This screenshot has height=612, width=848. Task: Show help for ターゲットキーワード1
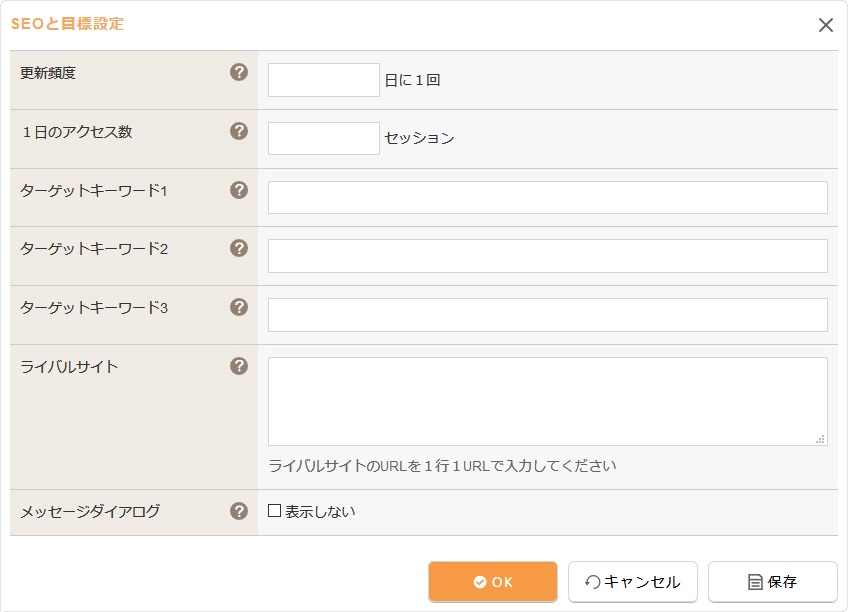point(239,190)
